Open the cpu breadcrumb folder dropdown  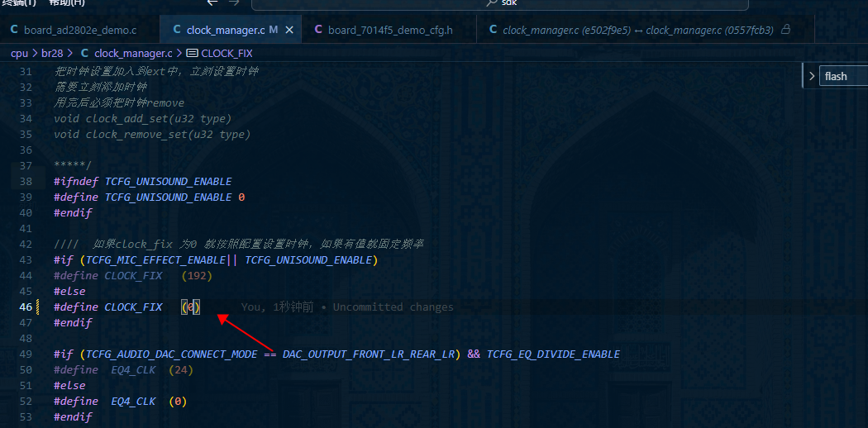coord(19,53)
